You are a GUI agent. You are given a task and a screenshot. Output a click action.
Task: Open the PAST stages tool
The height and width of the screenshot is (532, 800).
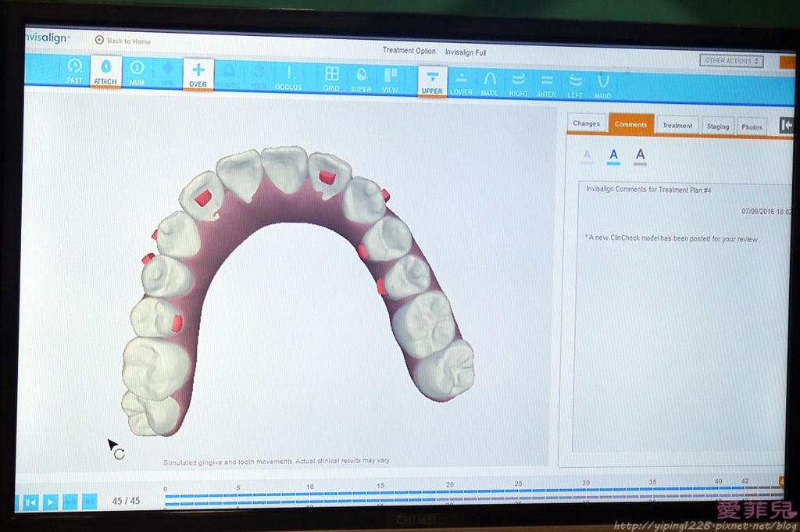click(x=74, y=71)
